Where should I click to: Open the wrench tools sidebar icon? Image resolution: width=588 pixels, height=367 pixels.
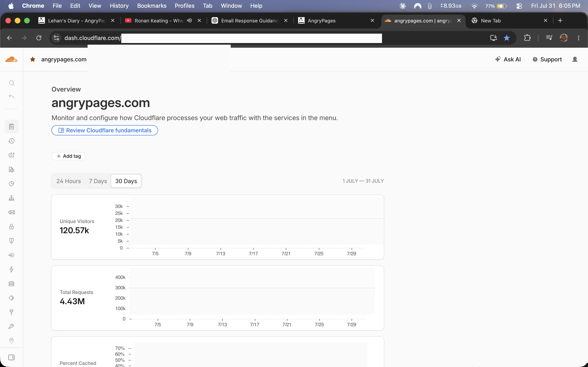[x=11, y=326]
